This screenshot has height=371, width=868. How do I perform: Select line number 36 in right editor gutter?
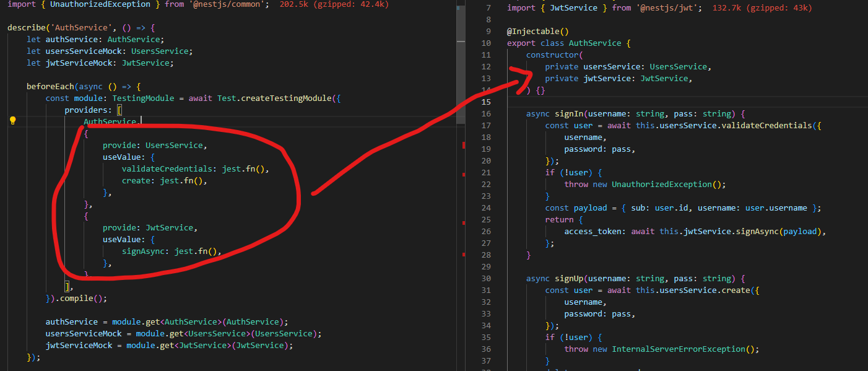486,349
